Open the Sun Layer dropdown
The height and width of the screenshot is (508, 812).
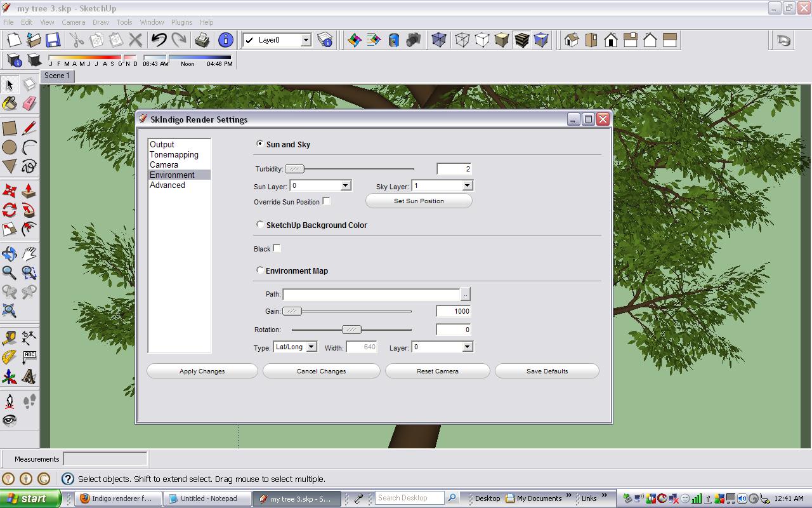tap(345, 185)
